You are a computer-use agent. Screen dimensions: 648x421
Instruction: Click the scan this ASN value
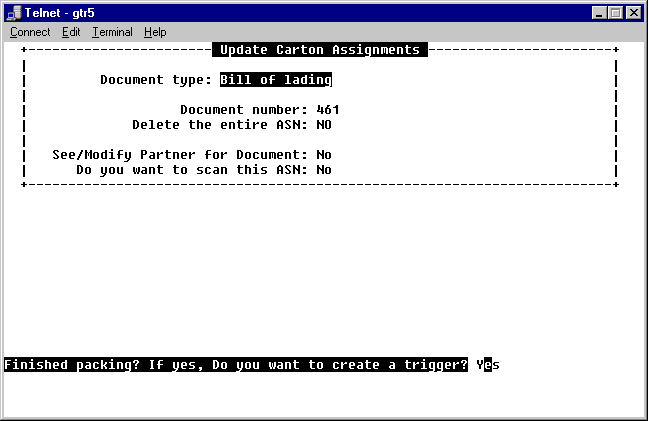[x=323, y=170]
